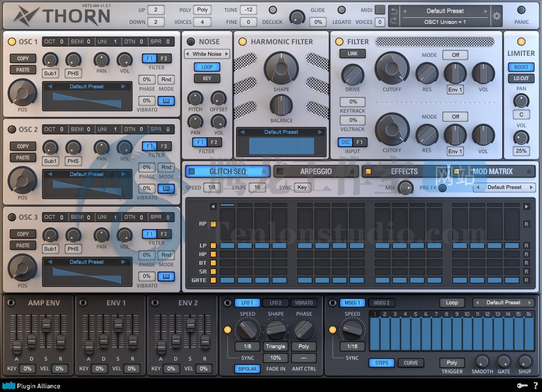Toggle OSC 1 vibrato bars icon
The height and width of the screenshot is (392, 542).
coord(166,101)
